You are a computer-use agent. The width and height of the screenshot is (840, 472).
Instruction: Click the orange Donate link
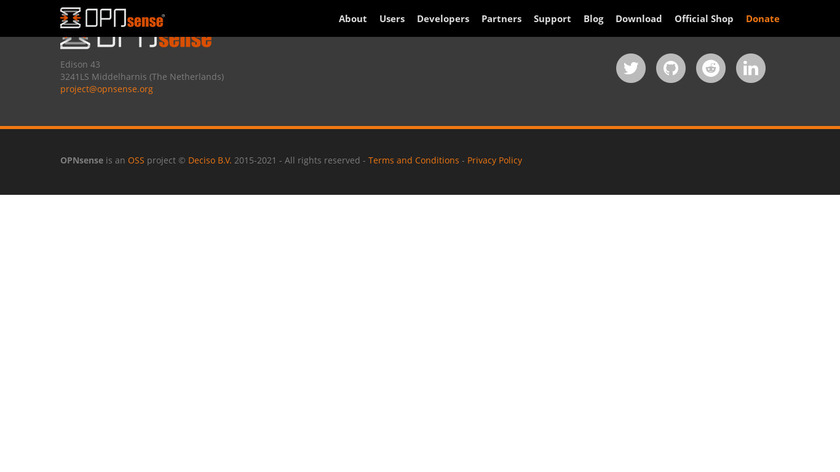click(x=762, y=19)
